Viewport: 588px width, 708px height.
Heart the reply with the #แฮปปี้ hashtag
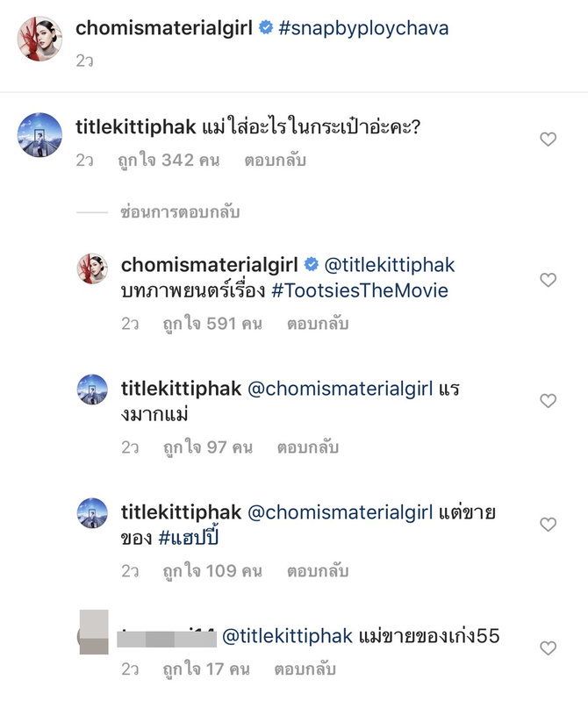pos(548,525)
